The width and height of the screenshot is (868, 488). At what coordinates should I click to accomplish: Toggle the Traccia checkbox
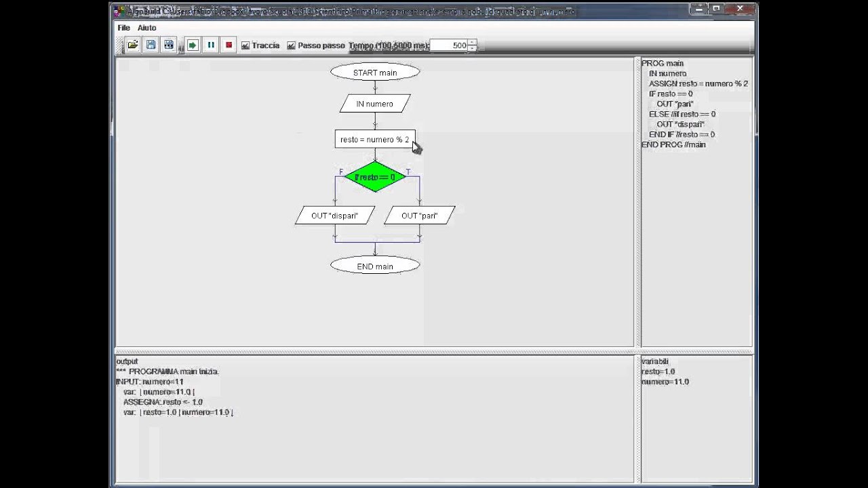245,45
